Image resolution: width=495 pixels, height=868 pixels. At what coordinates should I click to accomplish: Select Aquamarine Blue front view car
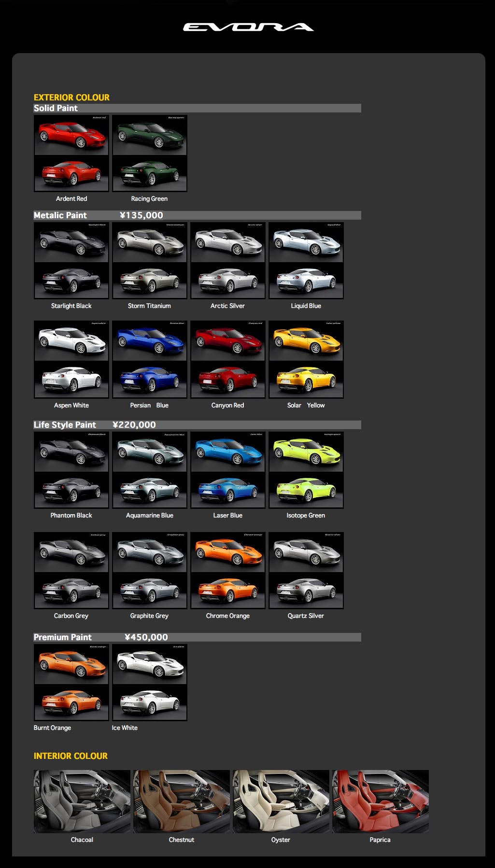[x=150, y=452]
